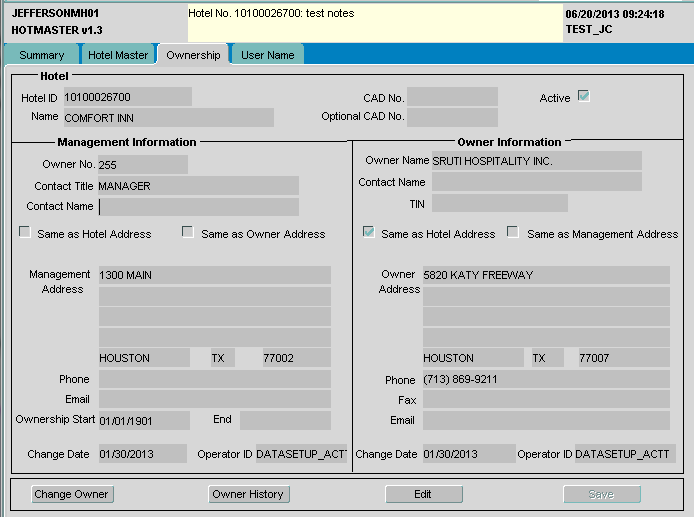This screenshot has height=517, width=694.
Task: Focus the TIN input field
Action: tap(499, 204)
